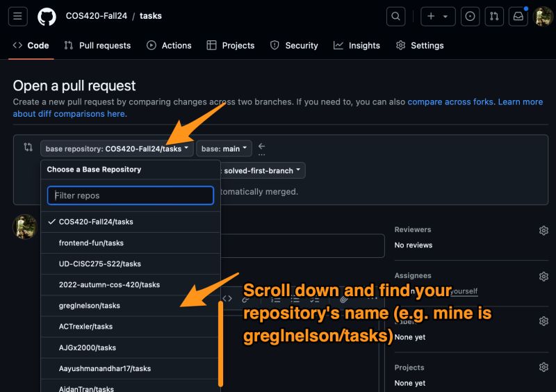
Task: Open Labels settings gear
Action: click(543, 321)
